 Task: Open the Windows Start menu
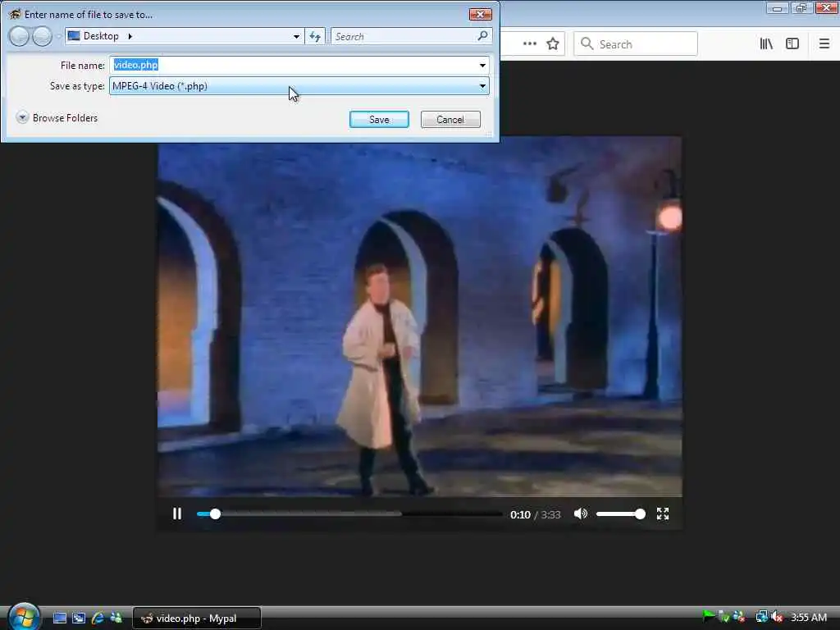click(22, 617)
